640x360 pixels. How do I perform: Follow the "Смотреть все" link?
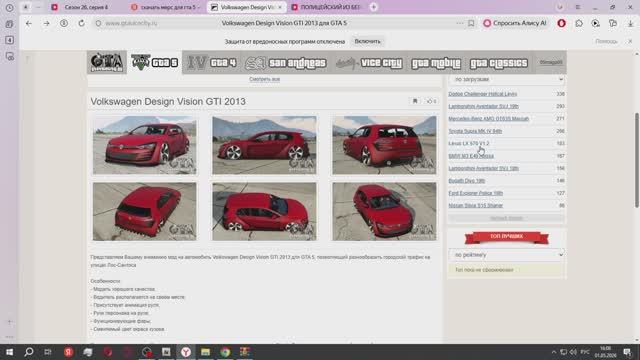click(264, 79)
